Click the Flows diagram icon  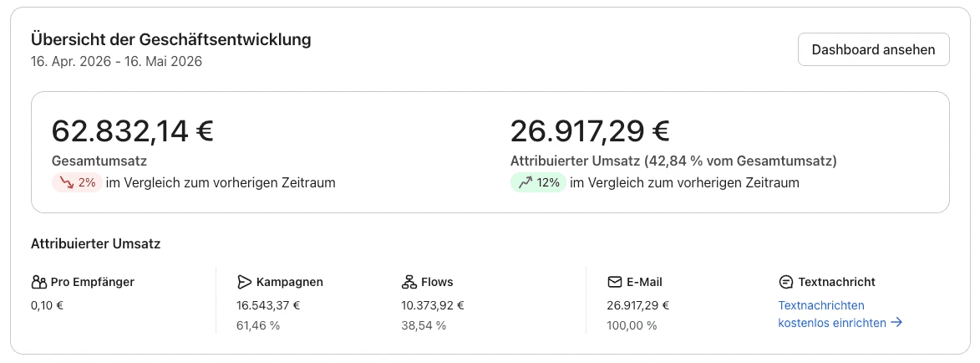pyautogui.click(x=409, y=282)
